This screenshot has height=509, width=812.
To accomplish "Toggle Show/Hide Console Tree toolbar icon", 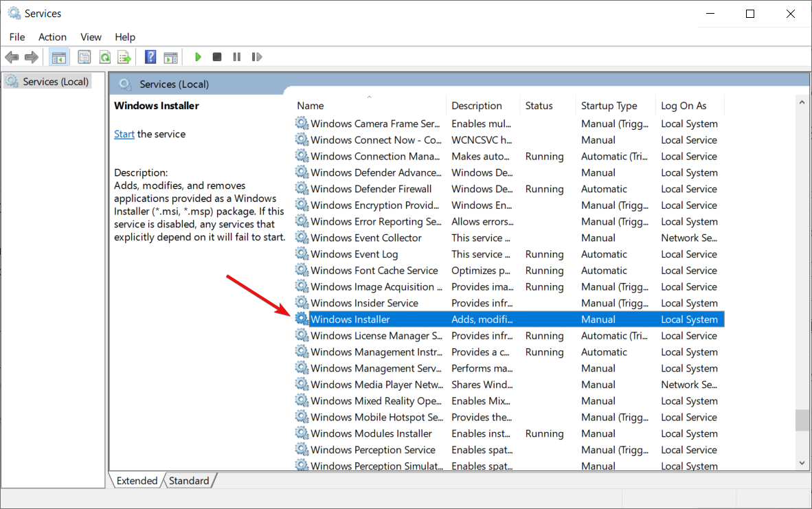I will [x=58, y=57].
